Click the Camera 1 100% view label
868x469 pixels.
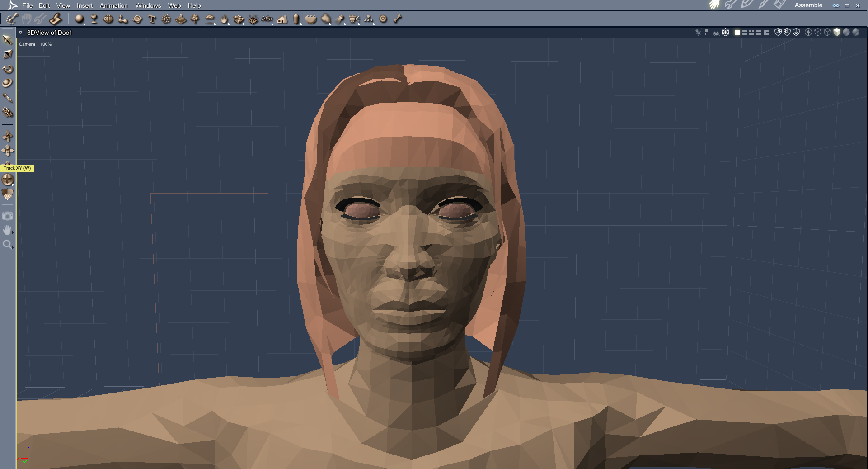(35, 44)
